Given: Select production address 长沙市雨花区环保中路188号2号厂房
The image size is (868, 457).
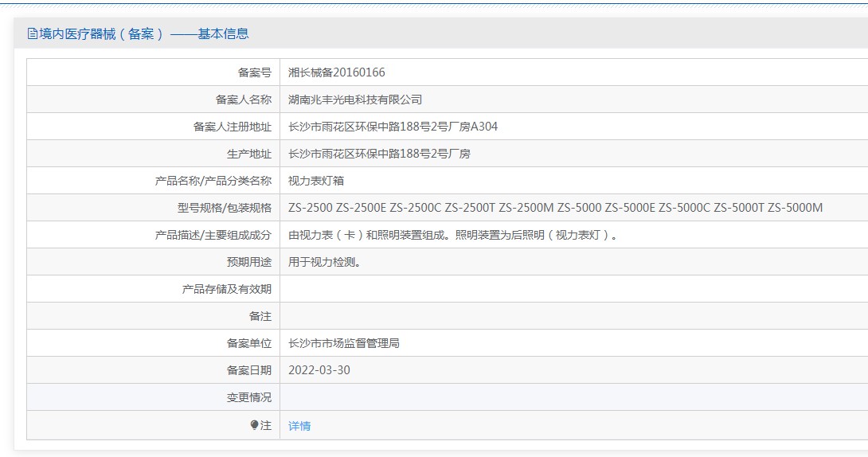Looking at the screenshot, I should 379,154.
